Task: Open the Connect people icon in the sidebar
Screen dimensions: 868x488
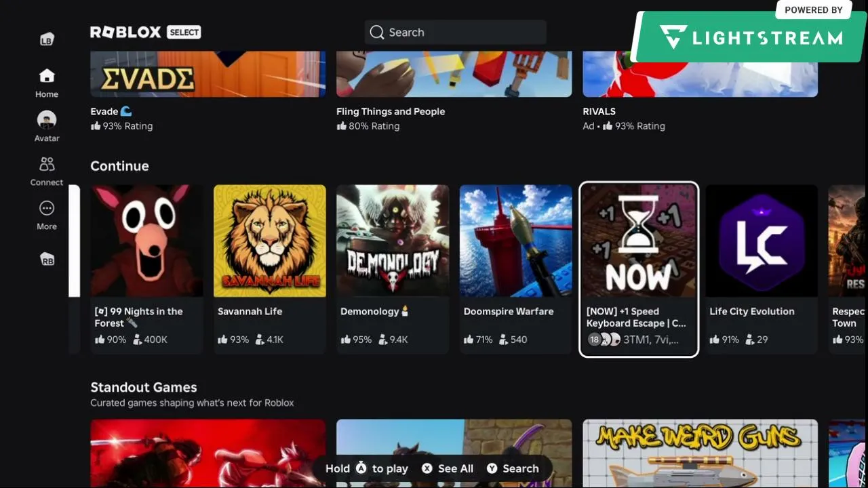Action: [47, 164]
